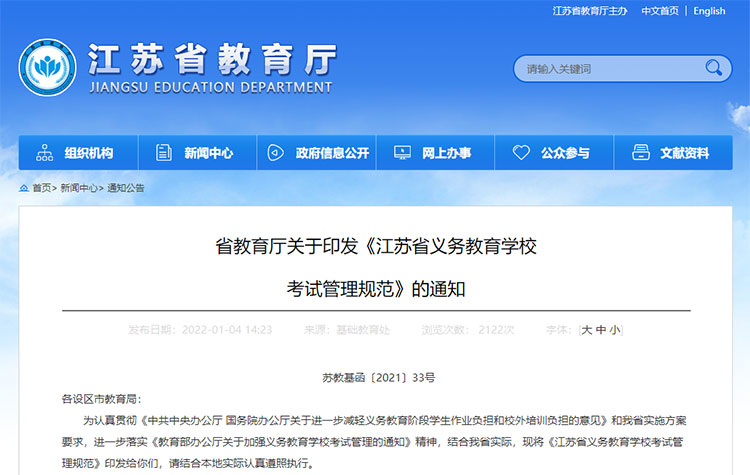Select small font size 小
This screenshot has width=750, height=475.
point(615,329)
